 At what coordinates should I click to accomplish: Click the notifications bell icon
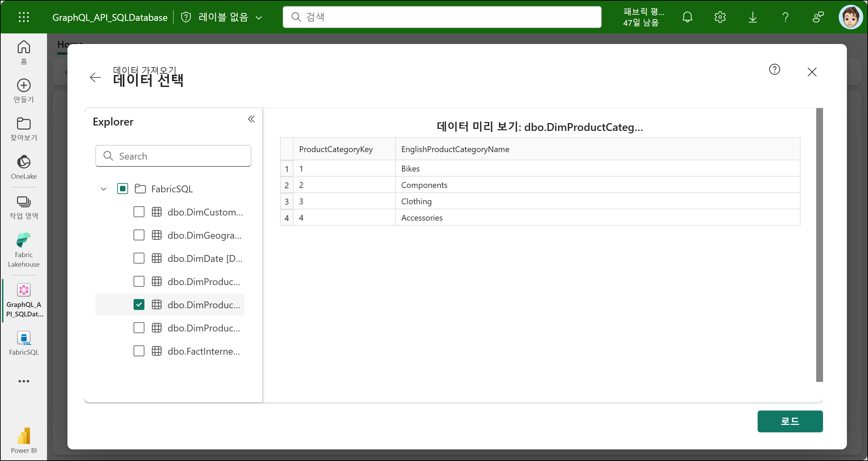687,17
